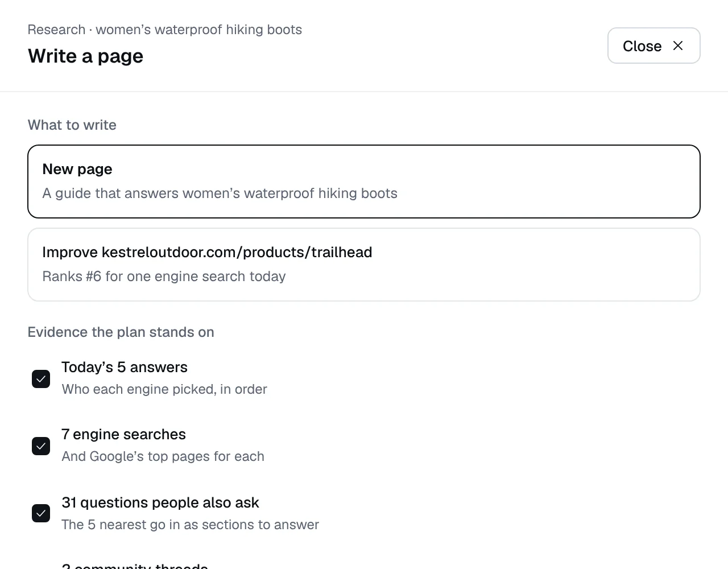Select the New page option card
Screen dimensions: 728x569
pos(364,182)
